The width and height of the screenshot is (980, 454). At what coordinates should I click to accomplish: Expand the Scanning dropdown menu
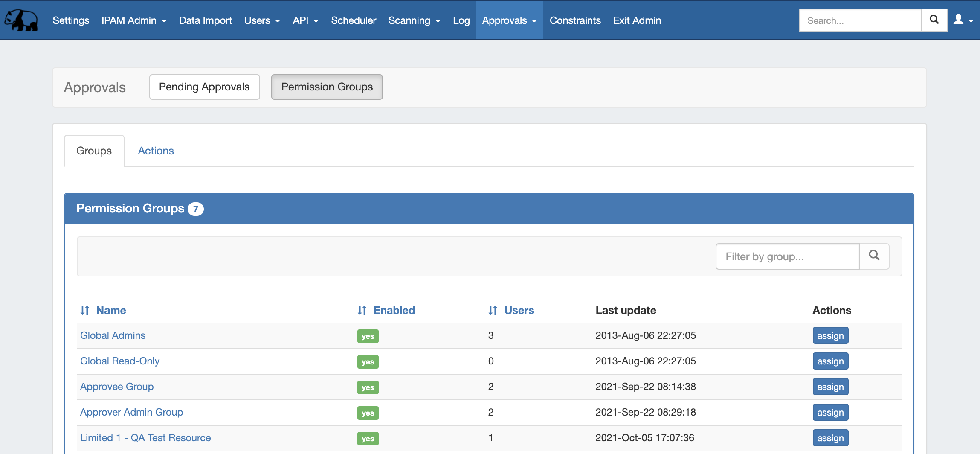(x=414, y=20)
